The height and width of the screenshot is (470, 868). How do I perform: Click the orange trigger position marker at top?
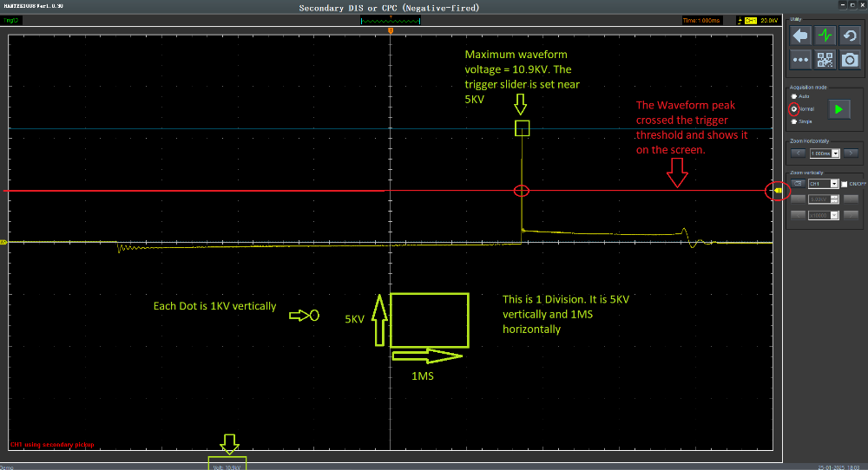391,30
